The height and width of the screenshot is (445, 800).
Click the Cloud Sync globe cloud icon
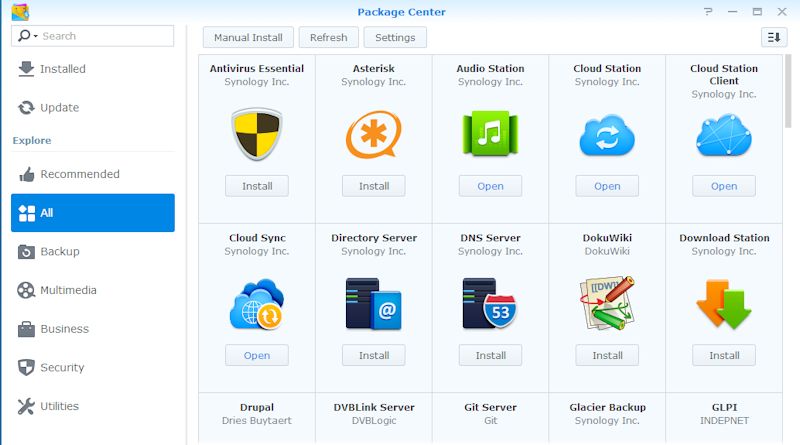(x=257, y=304)
